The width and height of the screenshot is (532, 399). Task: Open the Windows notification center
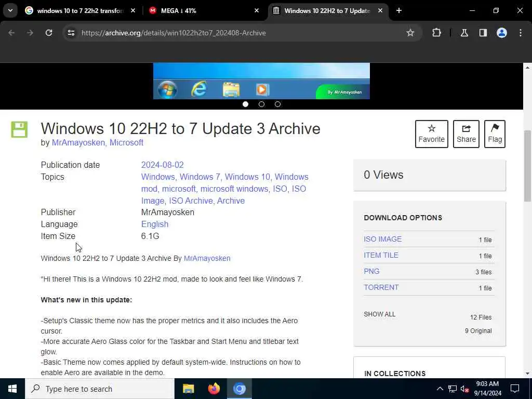point(515,389)
